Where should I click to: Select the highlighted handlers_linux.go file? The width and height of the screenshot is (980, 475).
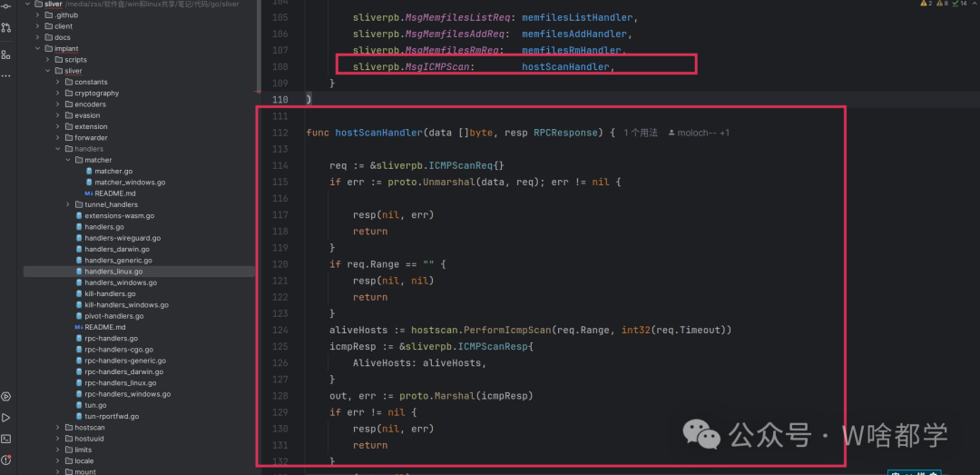coord(113,272)
